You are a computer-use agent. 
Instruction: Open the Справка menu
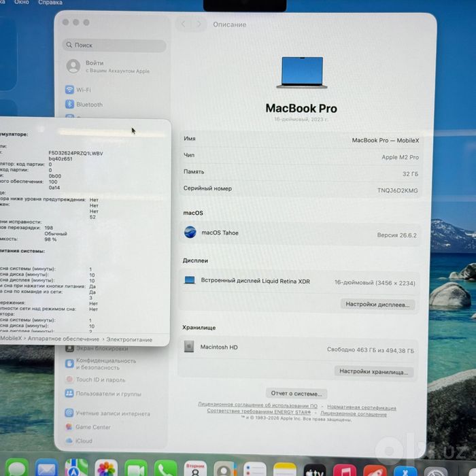coord(50,3)
